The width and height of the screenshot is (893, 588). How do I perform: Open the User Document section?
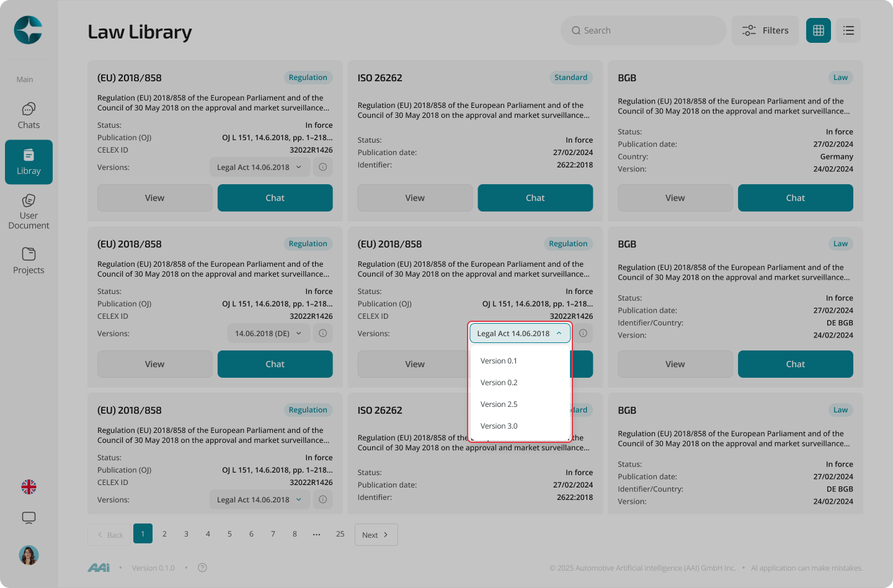pyautogui.click(x=29, y=212)
